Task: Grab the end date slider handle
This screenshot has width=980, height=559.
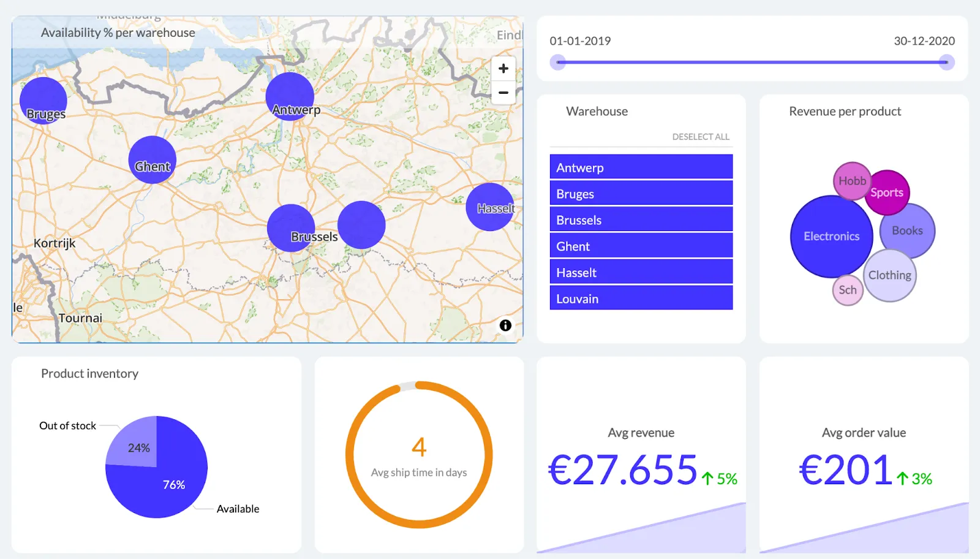Action: (x=947, y=62)
